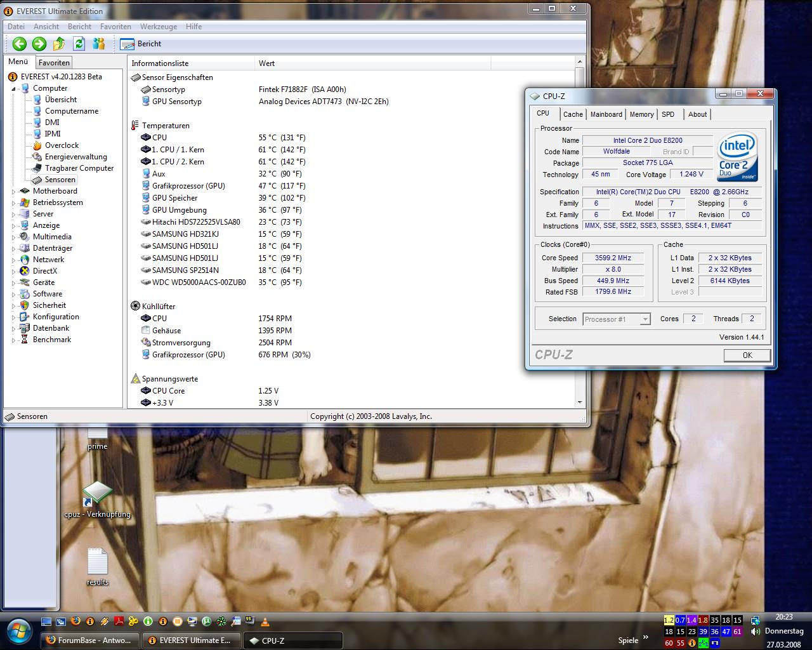812x650 pixels.
Task: Switch to the Menü tab in sidebar
Action: (x=18, y=62)
